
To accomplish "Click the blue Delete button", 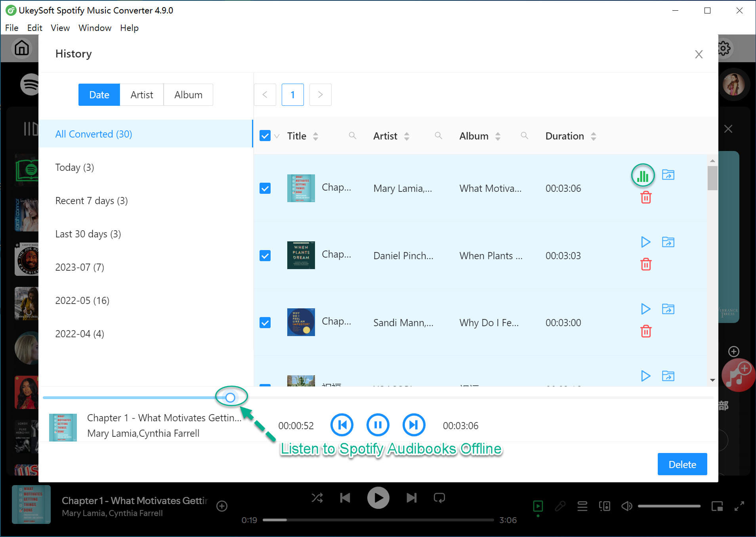I will pyautogui.click(x=682, y=464).
